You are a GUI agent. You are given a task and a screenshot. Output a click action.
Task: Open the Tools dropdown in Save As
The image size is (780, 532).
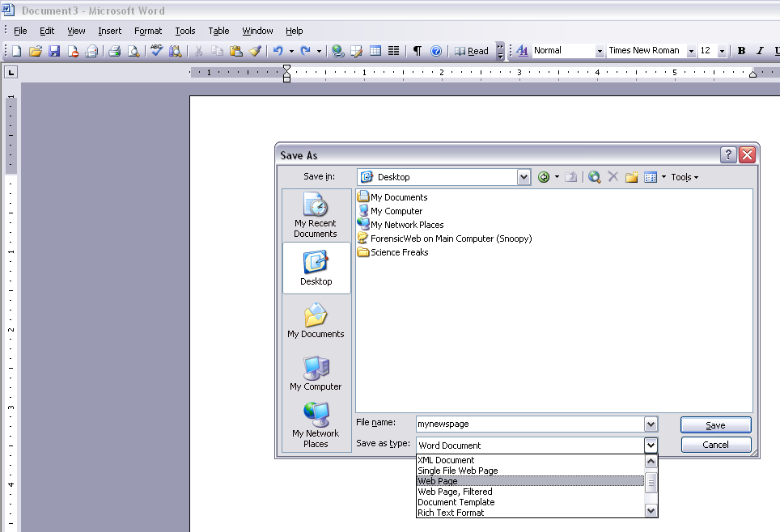[685, 177]
